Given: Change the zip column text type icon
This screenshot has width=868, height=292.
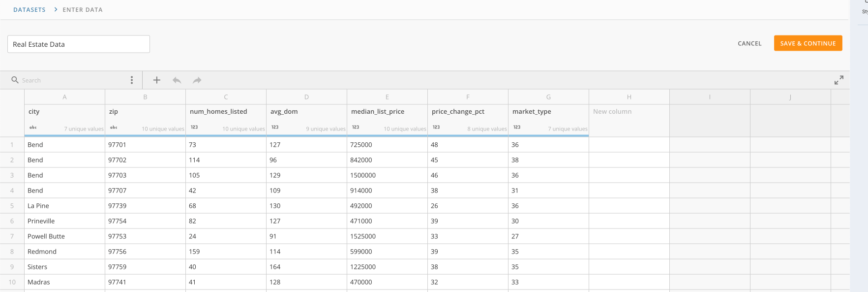Looking at the screenshot, I should 114,127.
